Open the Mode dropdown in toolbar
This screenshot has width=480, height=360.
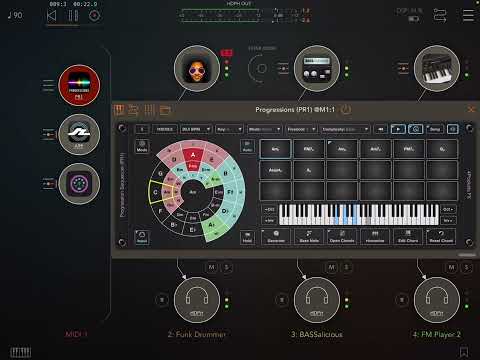(264, 129)
